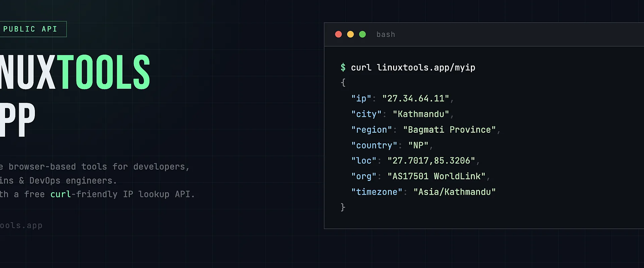
Task: Click the value "Bagmati Province"
Action: [449, 130]
